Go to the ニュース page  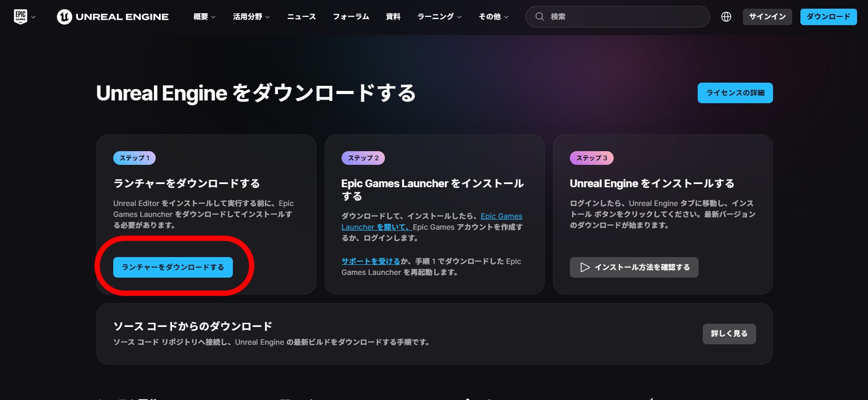click(301, 17)
